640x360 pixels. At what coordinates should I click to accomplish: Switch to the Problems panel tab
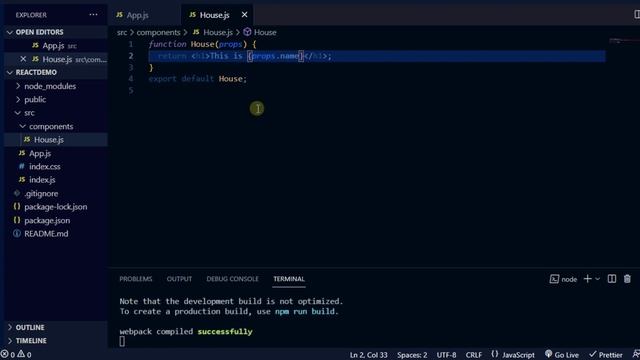coord(136,279)
